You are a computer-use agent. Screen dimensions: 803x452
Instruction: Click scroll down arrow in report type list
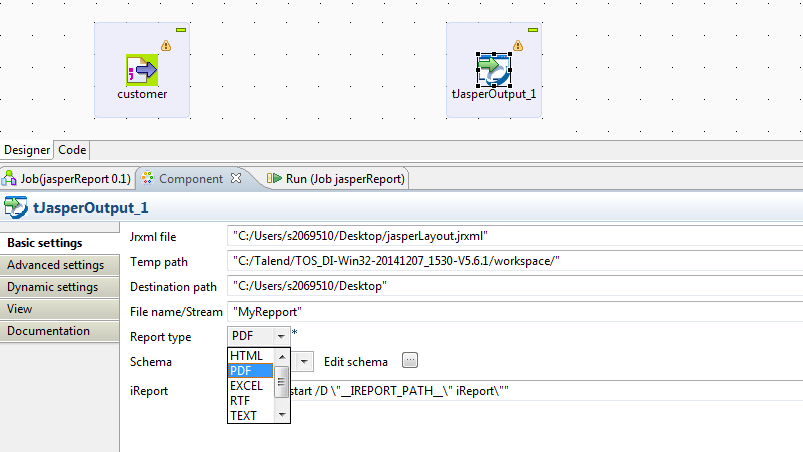282,415
